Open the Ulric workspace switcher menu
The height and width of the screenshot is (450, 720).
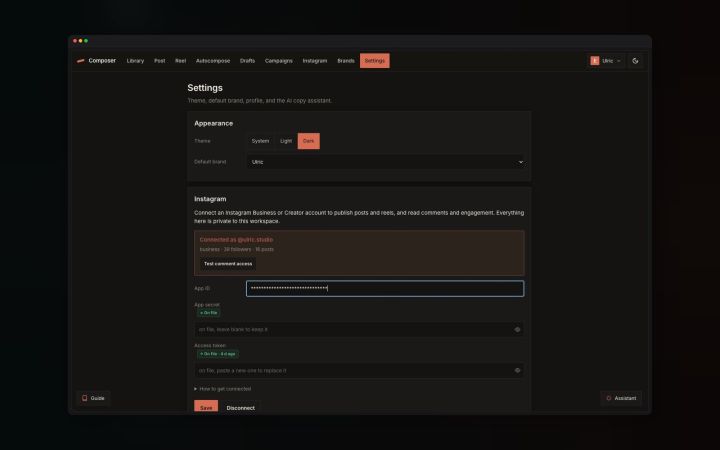pyautogui.click(x=606, y=61)
